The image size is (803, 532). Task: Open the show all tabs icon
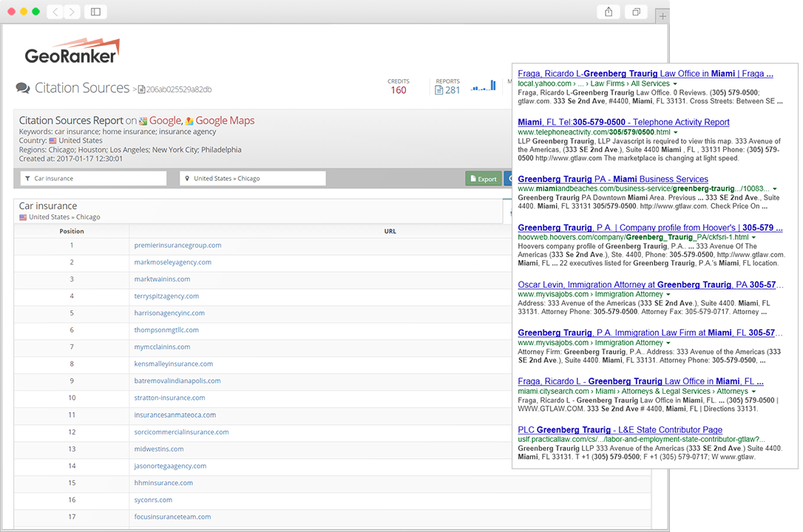(x=636, y=12)
